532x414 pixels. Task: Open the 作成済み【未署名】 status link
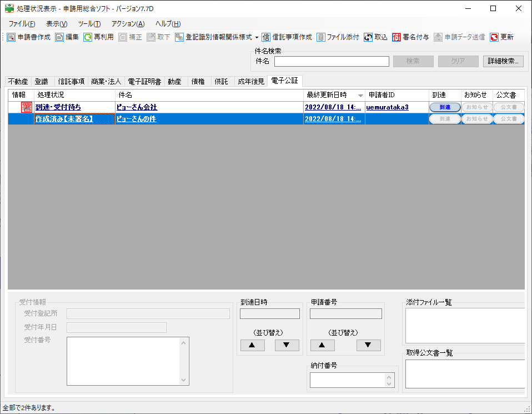[x=64, y=119]
